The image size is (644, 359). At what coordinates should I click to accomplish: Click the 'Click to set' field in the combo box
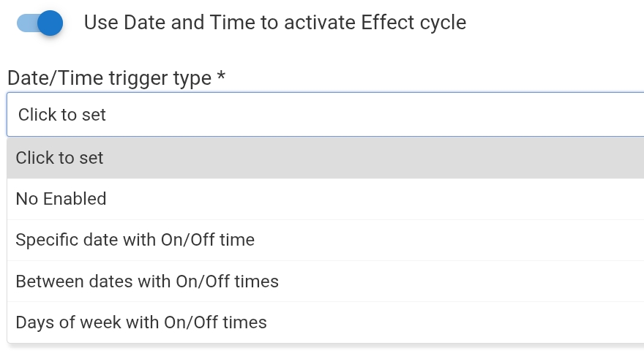coord(62,115)
